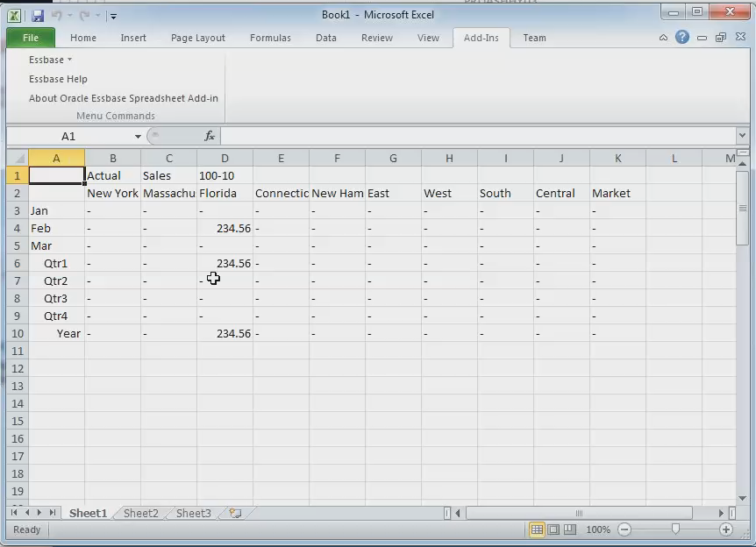
Task: Select the New York column heading cell
Action: coord(113,193)
